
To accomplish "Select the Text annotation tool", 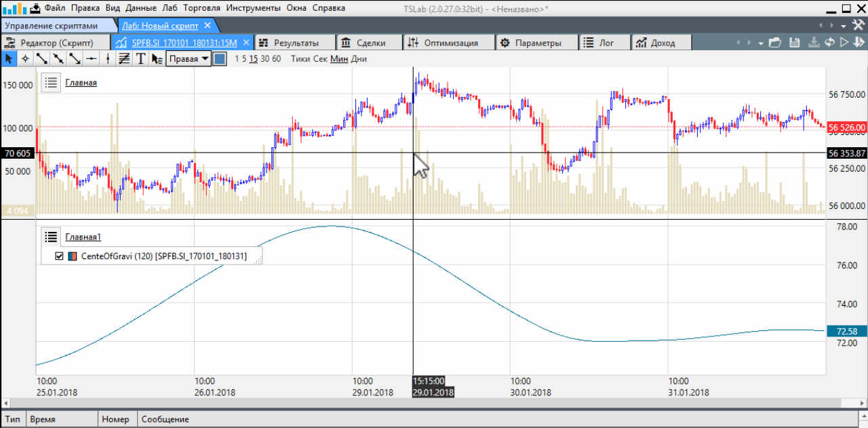I will click(x=140, y=59).
